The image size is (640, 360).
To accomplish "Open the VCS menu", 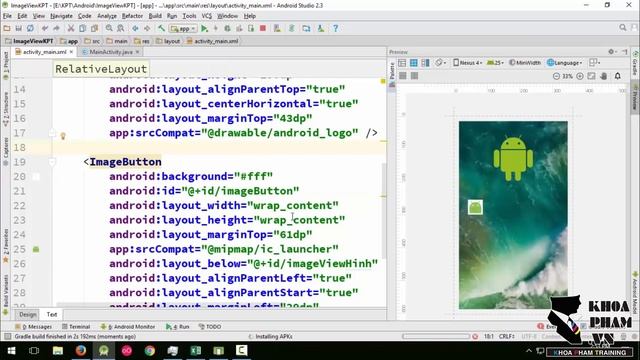I will coord(207,16).
